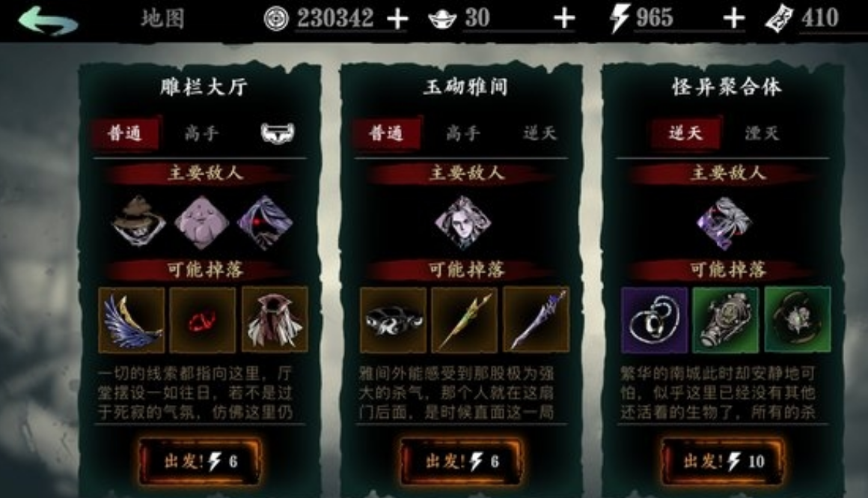Start 怪异聚合体 stage costing 10 stamina
Viewport: 868px width, 498px height.
point(722,461)
